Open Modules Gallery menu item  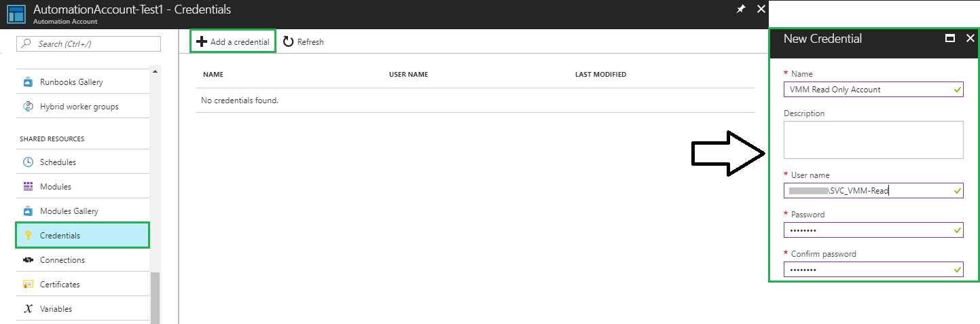pos(82,211)
